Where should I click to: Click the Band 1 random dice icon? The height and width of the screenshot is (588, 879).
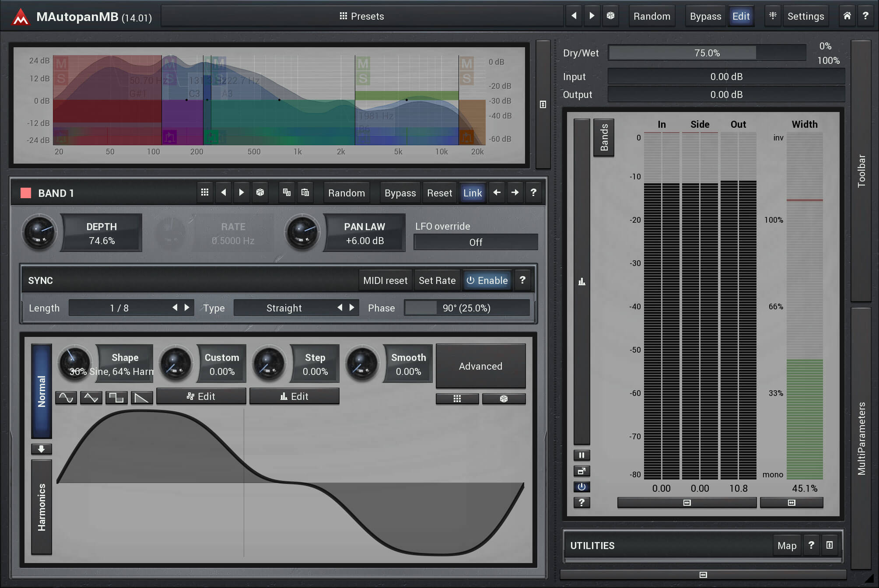260,192
